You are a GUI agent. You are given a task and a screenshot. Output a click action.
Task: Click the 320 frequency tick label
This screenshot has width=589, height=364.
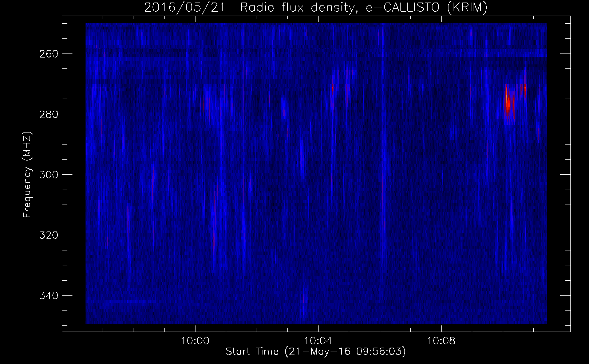49,235
